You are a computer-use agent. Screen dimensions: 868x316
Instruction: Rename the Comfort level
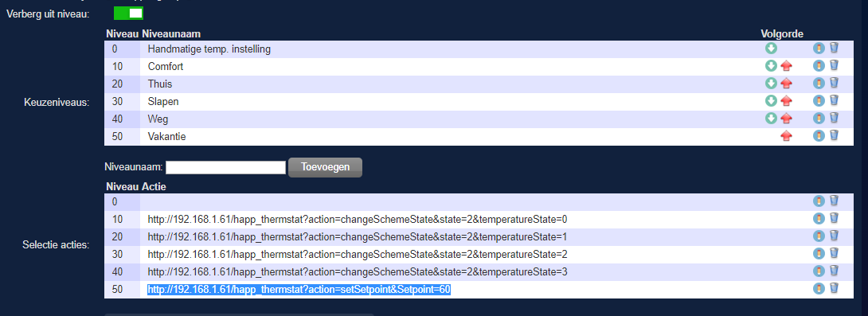tap(819, 66)
